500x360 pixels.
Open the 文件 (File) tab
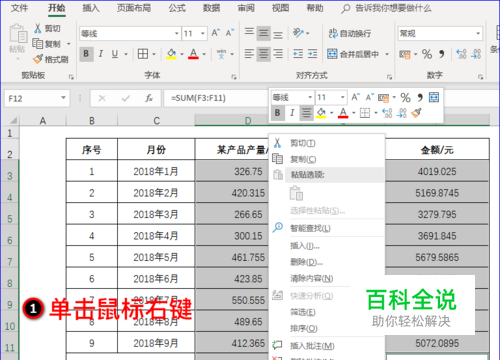[19, 8]
